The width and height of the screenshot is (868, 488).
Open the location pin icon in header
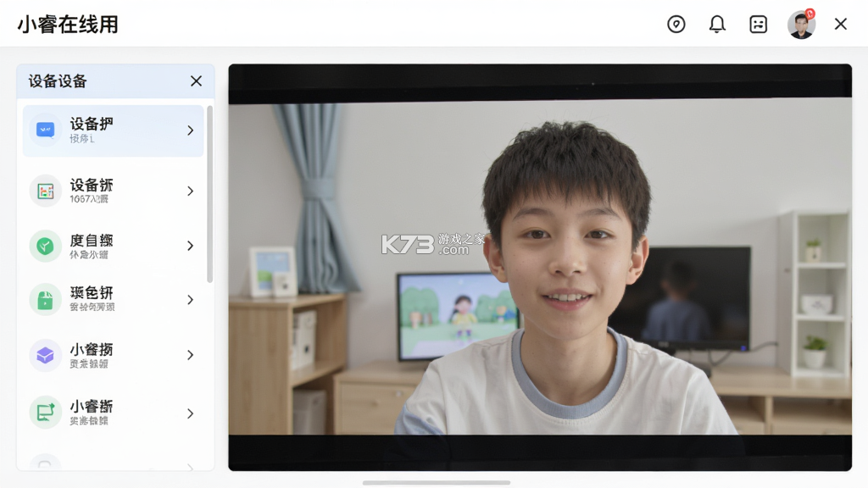pyautogui.click(x=676, y=25)
